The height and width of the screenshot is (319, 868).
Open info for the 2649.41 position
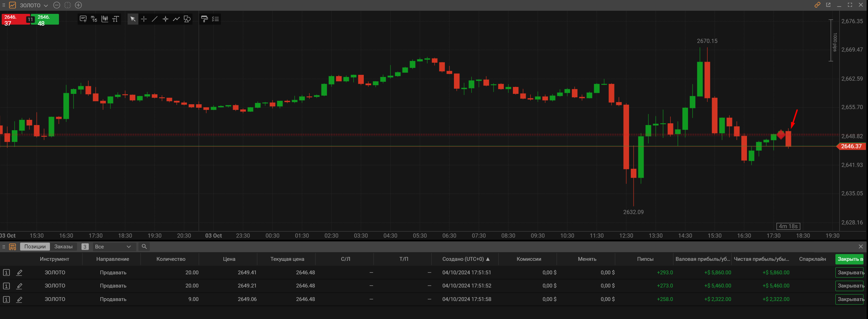pyautogui.click(x=7, y=273)
